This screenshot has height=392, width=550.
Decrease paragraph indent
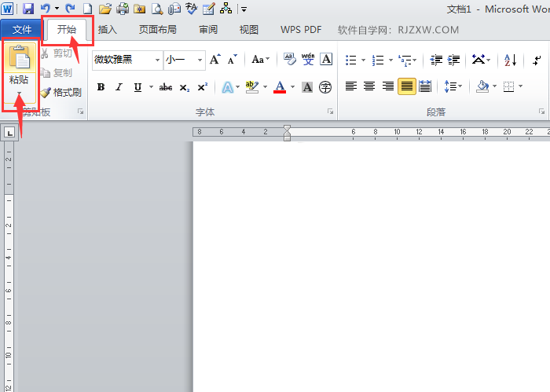[x=436, y=60]
